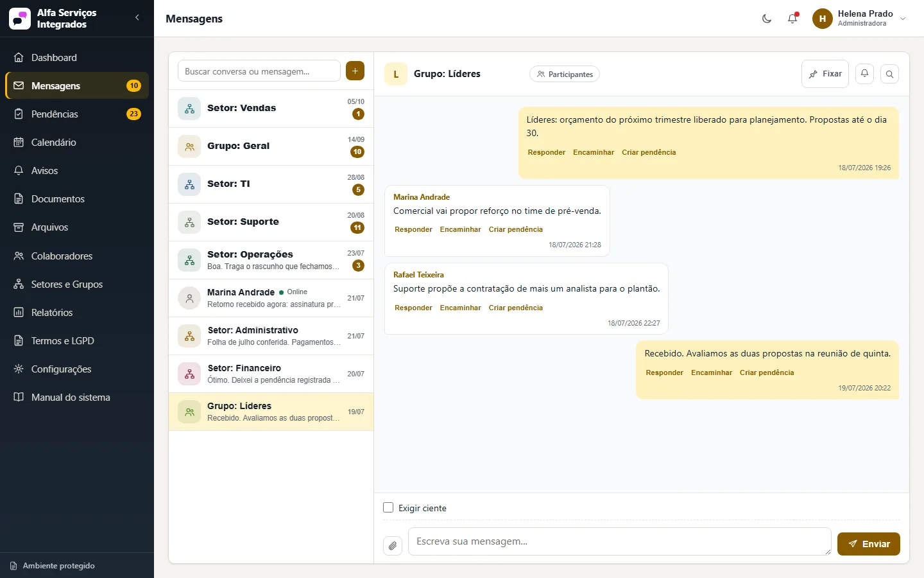Screen dimensions: 924x578
Task: Click the Setor: Financeiro avatar icon
Action: pyautogui.click(x=189, y=374)
